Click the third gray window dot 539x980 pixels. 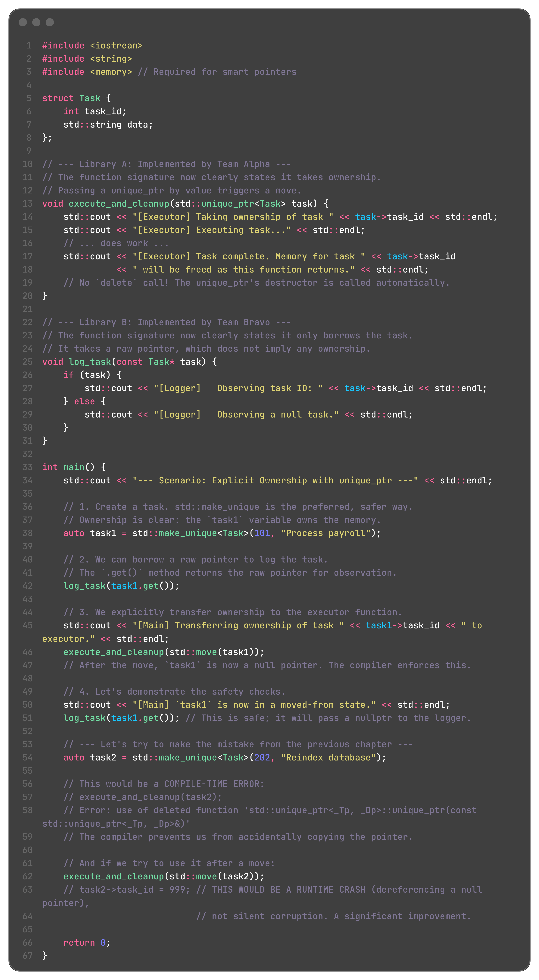pyautogui.click(x=50, y=22)
